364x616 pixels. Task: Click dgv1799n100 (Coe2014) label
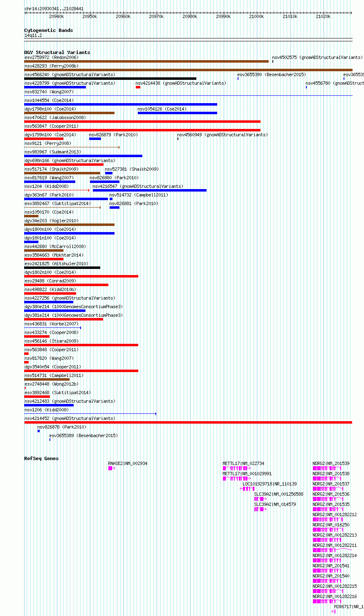coord(50,135)
